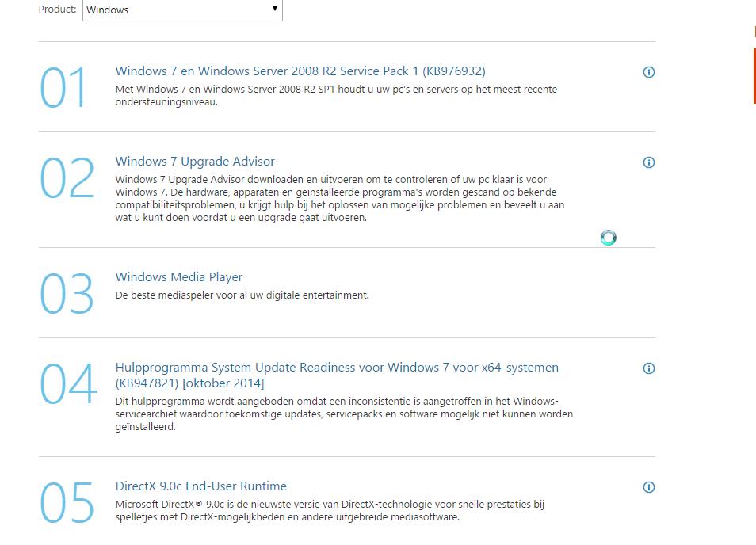This screenshot has height=545, width=756.
Task: Open System Update Readiness KB947821 link
Action: tap(337, 375)
